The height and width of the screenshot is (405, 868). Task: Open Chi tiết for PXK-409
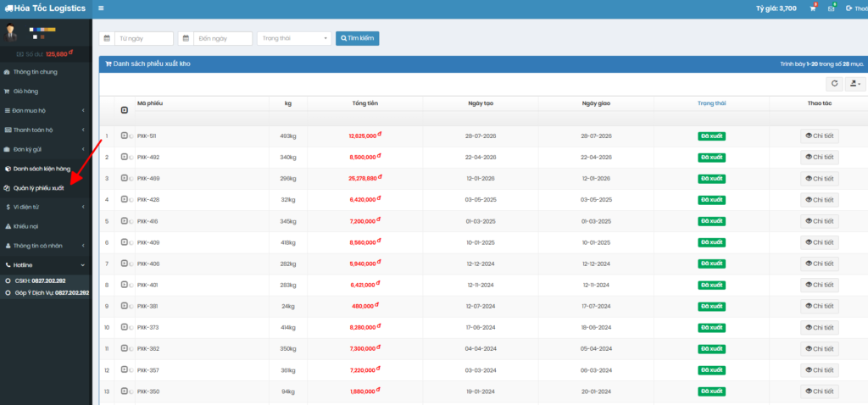(x=820, y=242)
